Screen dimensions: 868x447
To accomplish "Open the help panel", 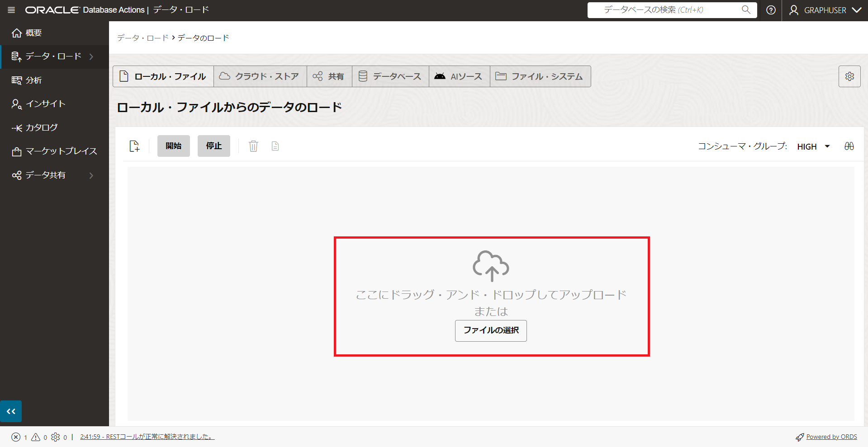I will pos(771,10).
